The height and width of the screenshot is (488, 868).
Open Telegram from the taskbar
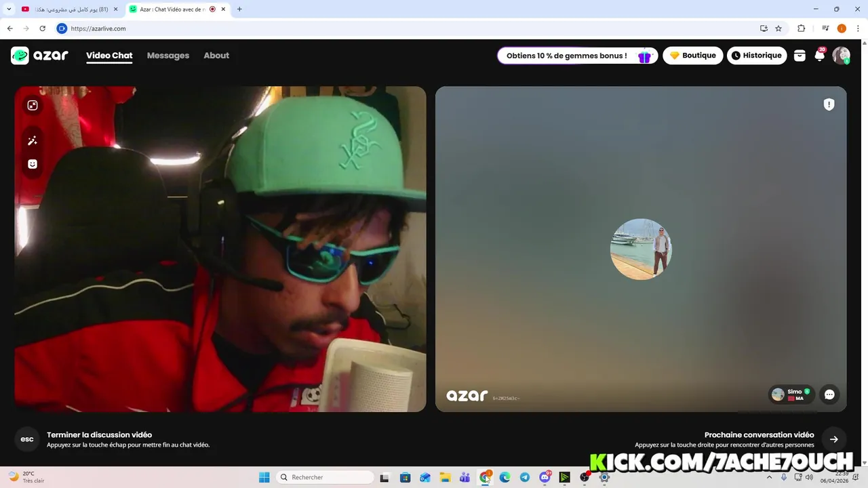(525, 477)
